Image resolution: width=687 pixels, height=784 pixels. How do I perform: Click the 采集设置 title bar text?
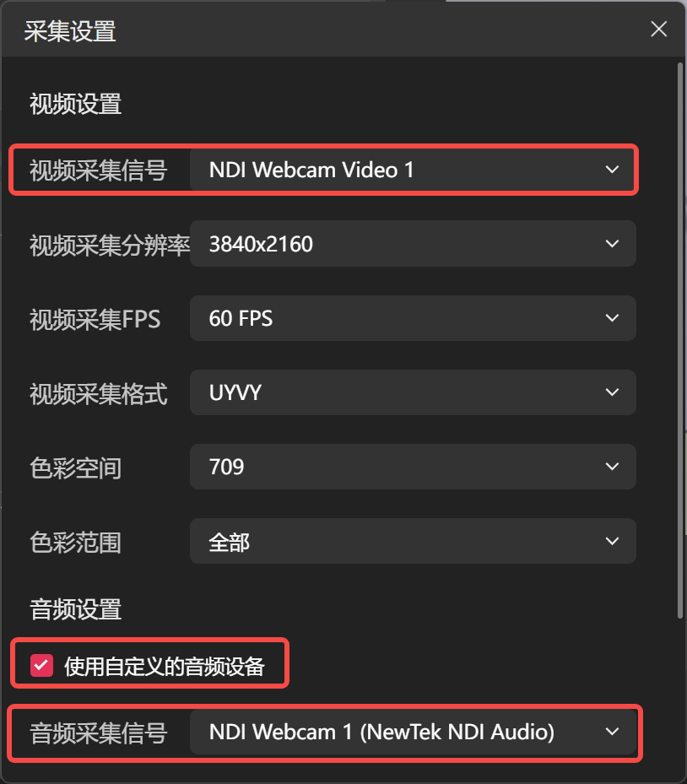[x=70, y=31]
